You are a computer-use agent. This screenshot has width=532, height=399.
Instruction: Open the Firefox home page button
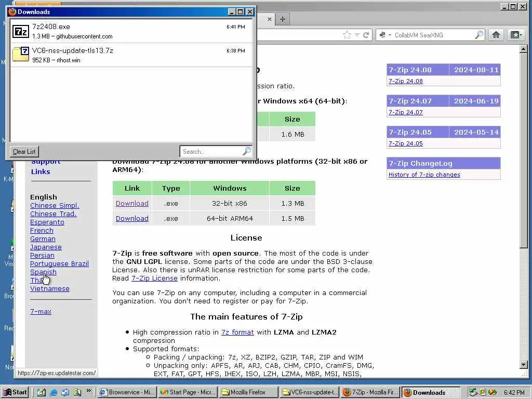click(496, 35)
